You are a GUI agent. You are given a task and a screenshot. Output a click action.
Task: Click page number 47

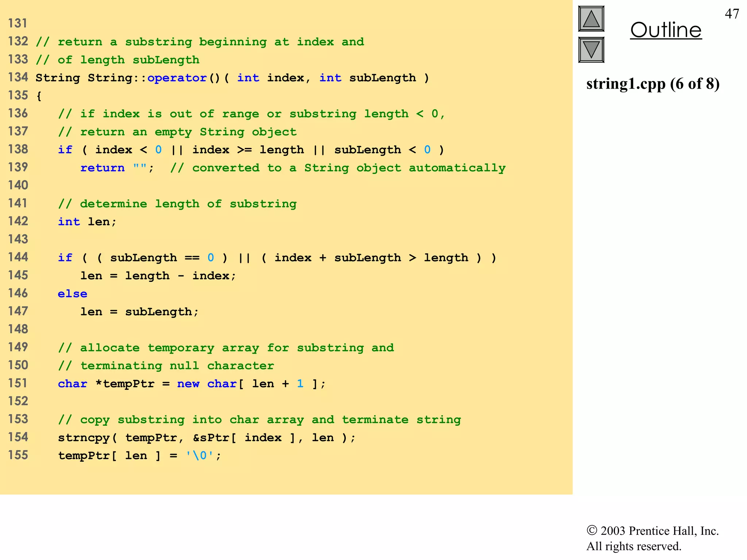tap(732, 14)
